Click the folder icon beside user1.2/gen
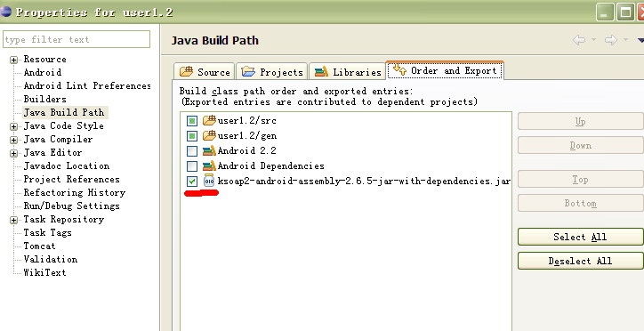Viewport: 644px width, 331px height. pyautogui.click(x=209, y=135)
